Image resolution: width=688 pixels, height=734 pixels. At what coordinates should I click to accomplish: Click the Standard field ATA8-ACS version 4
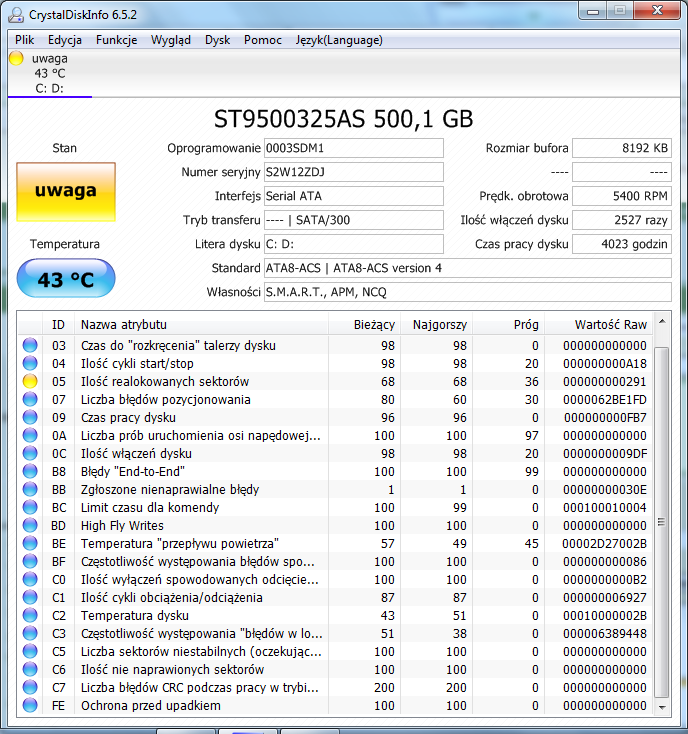click(468, 268)
